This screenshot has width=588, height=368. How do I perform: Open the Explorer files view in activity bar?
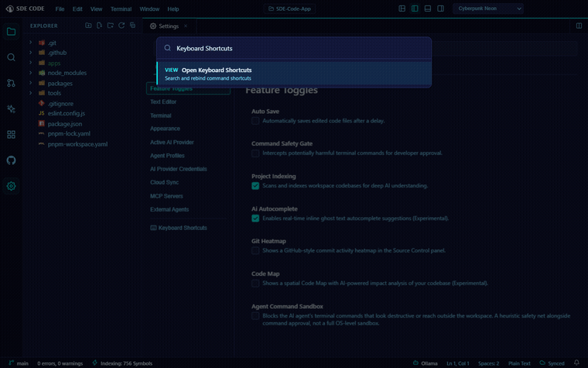pyautogui.click(x=11, y=32)
